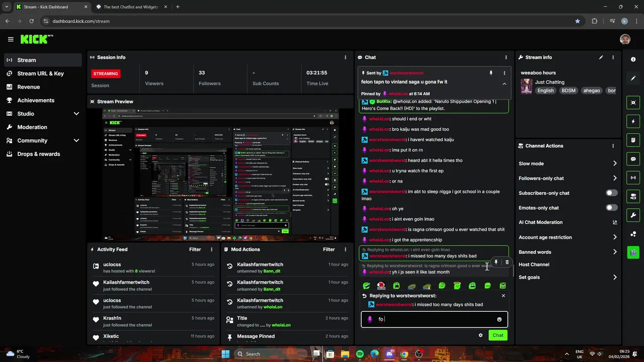Viewport: 644px width, 362px height.
Task: Switch to the ChatBot and Widgets tab
Action: coord(131,7)
